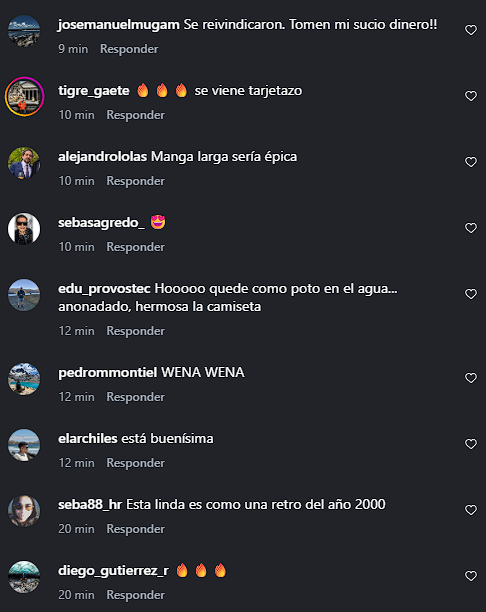
Task: Heart seba88_hr's retro comment
Action: click(x=471, y=510)
